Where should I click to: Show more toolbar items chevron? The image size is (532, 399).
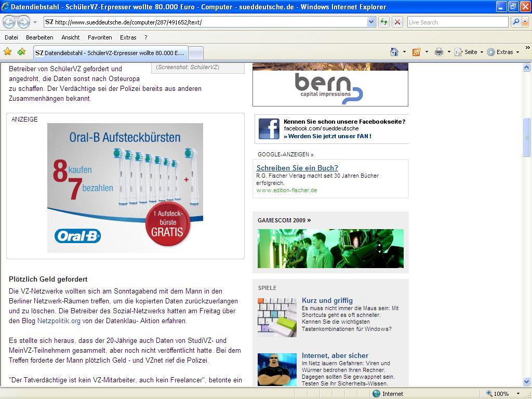528,48
